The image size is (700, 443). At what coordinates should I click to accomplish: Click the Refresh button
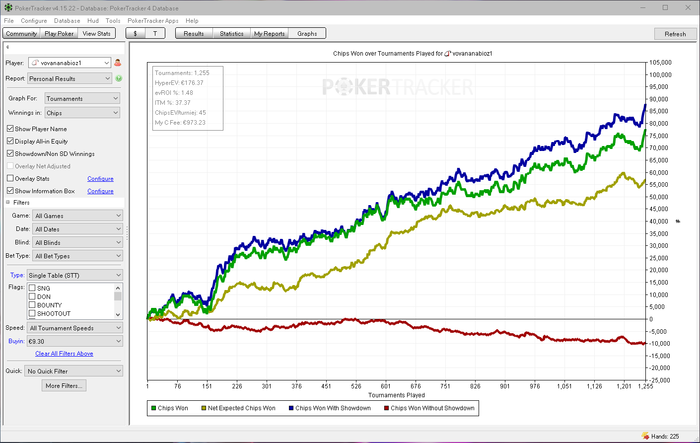click(x=675, y=34)
